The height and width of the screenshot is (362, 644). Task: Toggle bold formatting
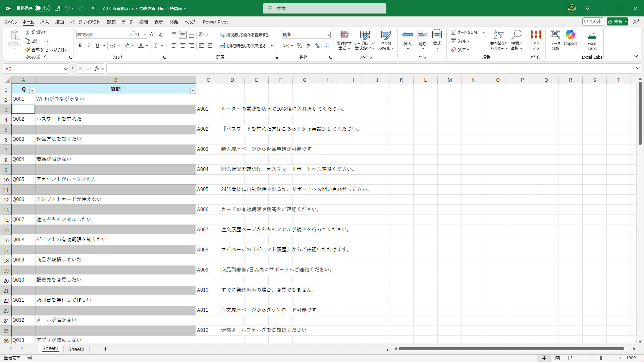coord(80,46)
